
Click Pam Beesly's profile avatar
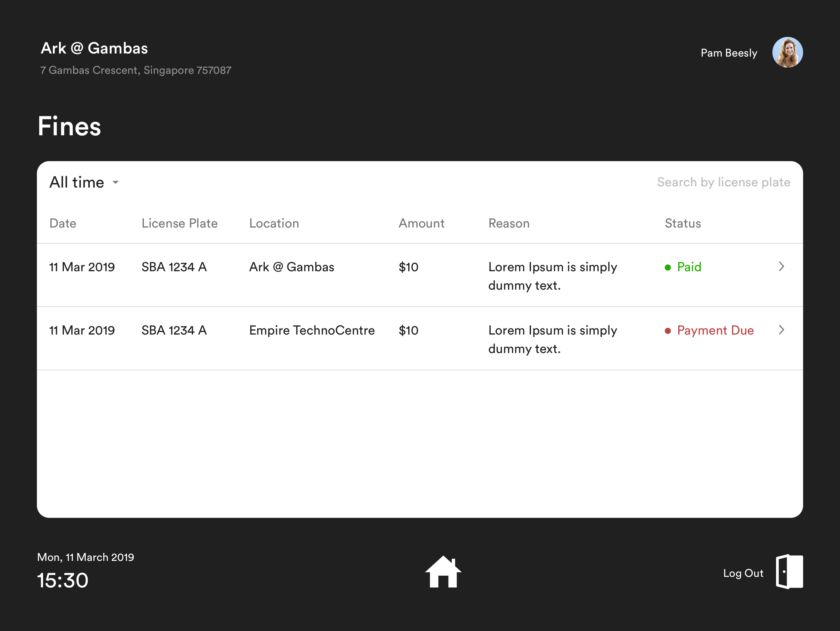click(787, 52)
